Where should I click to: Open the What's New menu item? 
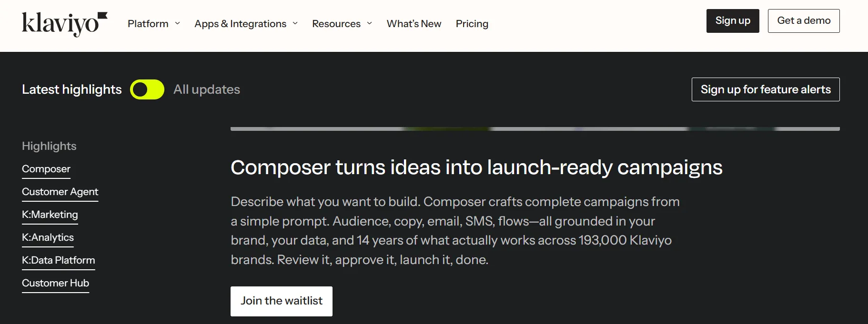point(414,24)
